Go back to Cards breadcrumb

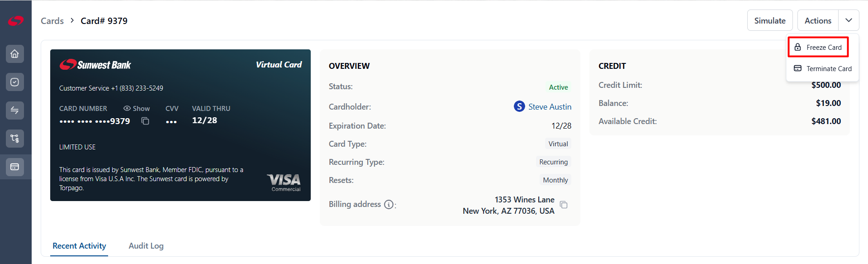point(52,21)
